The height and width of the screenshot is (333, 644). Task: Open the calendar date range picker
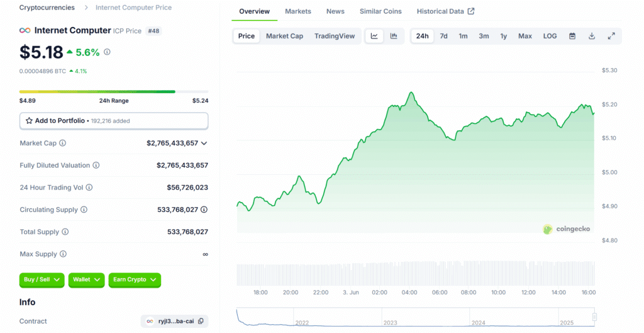(572, 36)
